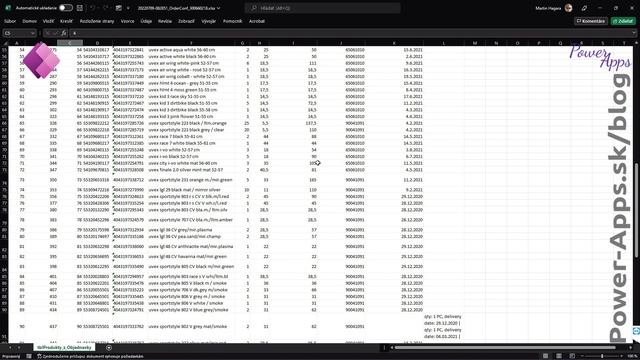Click the green Zdieľať share button
640x360 pixels.
(623, 21)
